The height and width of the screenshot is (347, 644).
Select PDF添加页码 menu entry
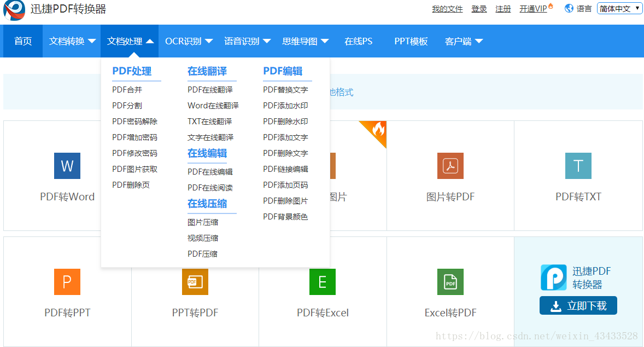point(285,185)
